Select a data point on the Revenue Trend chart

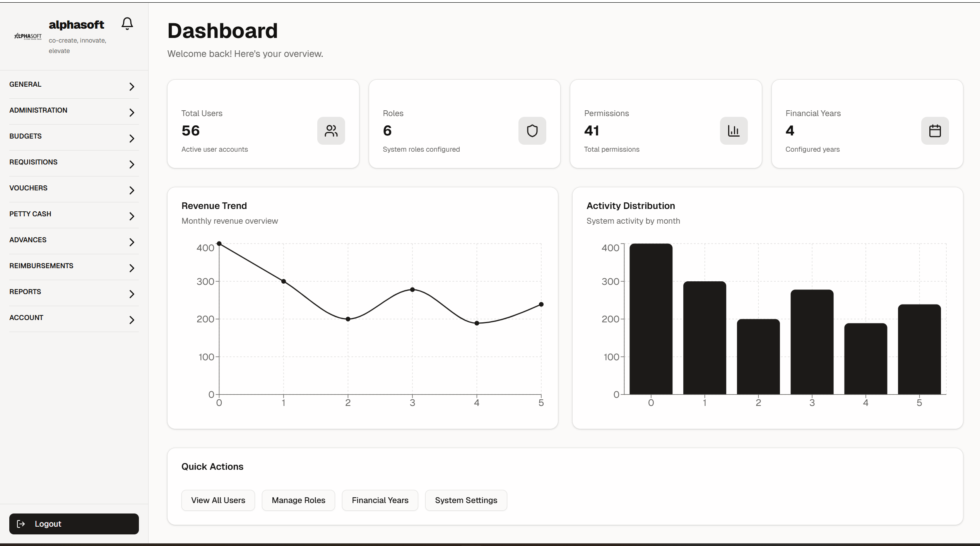click(x=412, y=289)
